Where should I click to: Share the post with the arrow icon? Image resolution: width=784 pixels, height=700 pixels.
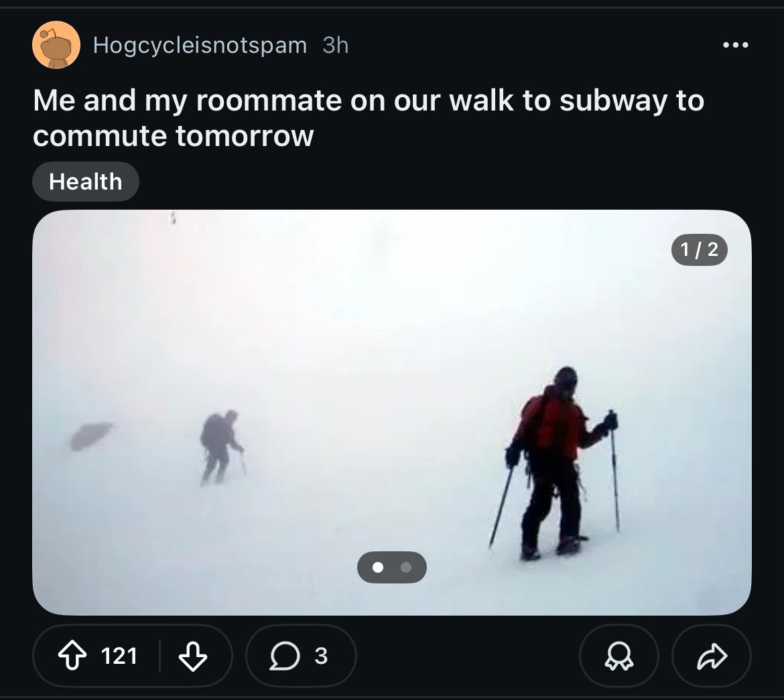point(711,656)
